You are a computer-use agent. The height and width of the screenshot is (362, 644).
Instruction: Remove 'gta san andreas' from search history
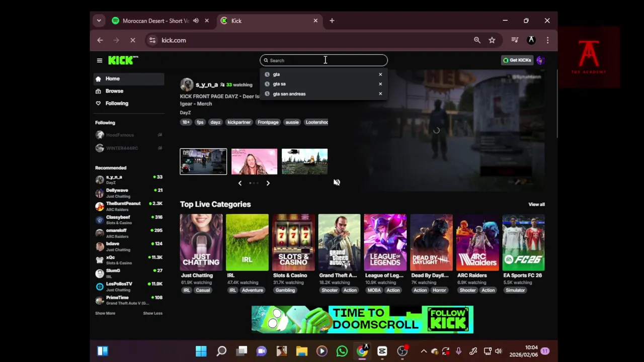pyautogui.click(x=380, y=94)
